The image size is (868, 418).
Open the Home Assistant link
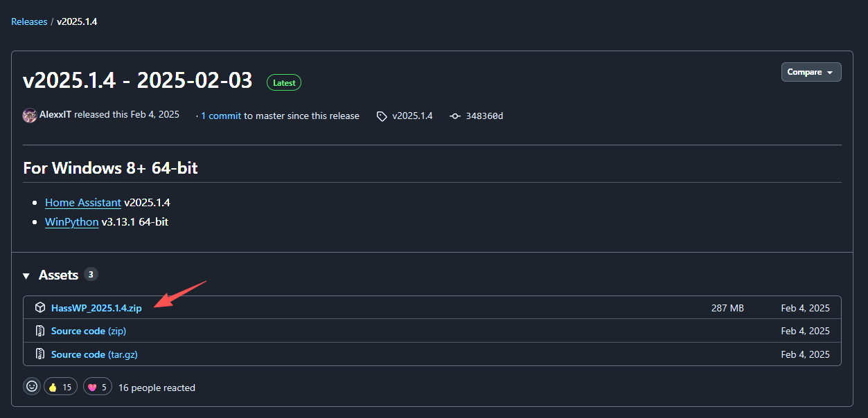pos(83,203)
